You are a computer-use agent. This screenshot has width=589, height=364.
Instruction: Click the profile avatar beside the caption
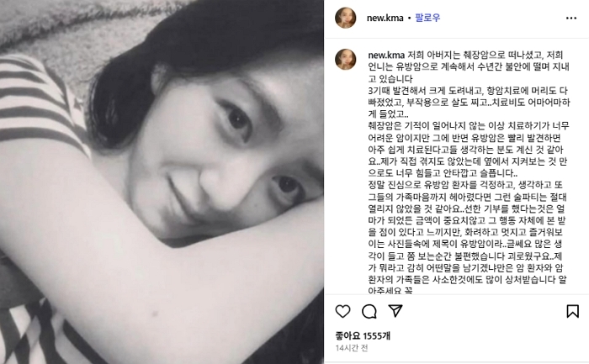(x=346, y=60)
